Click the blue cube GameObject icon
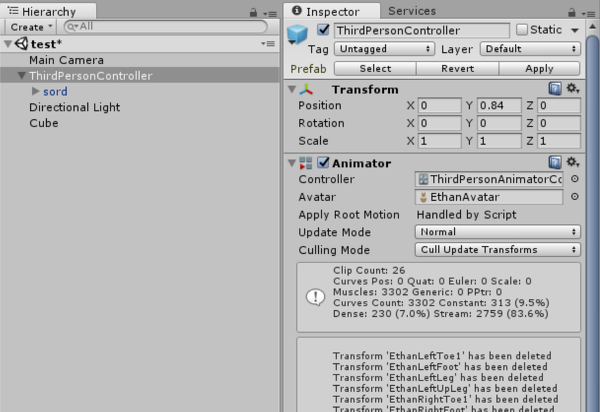This screenshot has width=600, height=412. [297, 34]
